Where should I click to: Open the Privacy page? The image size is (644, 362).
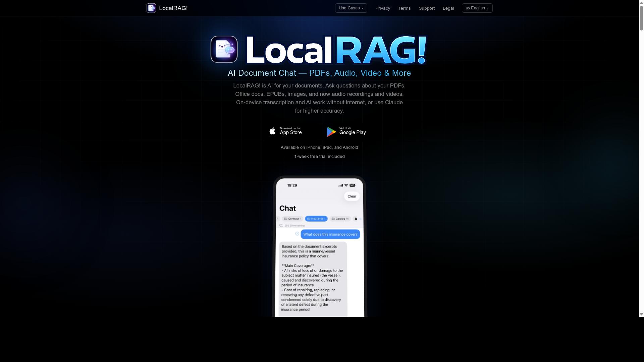coord(383,8)
